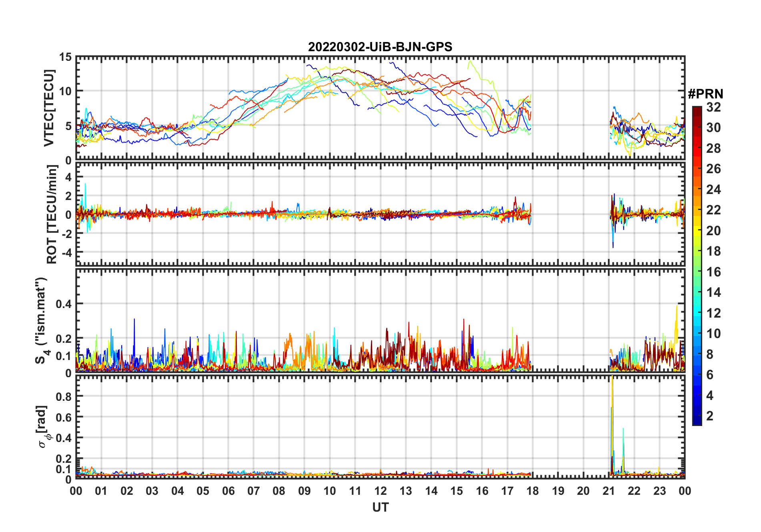
Task: Click x-axis tick label 06
Action: pos(228,491)
